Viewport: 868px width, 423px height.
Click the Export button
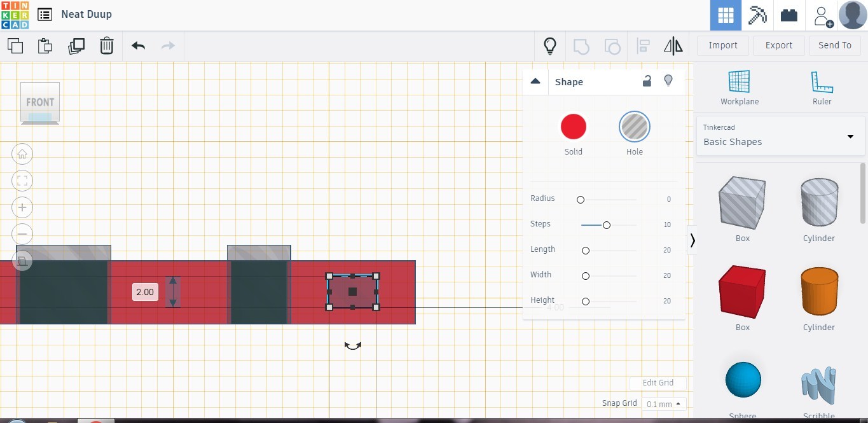tap(779, 45)
